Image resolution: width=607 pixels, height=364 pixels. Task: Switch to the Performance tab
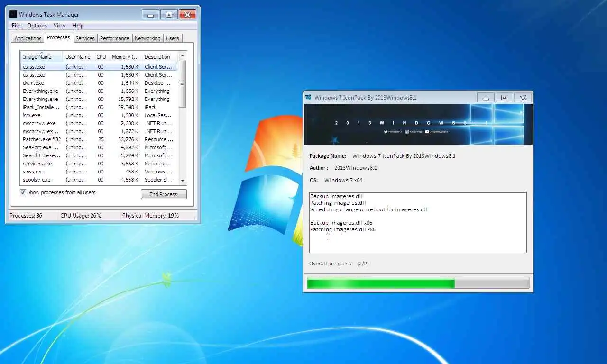pos(114,38)
